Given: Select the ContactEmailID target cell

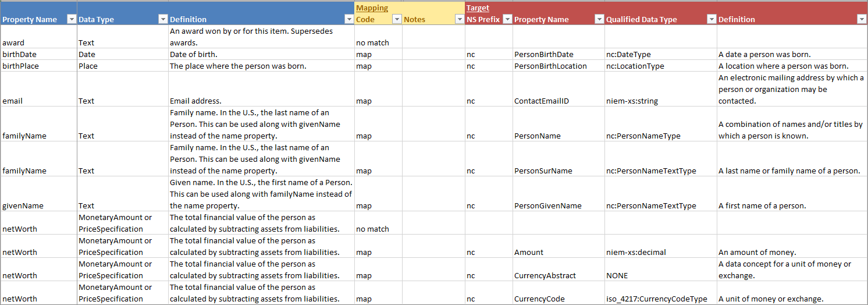Looking at the screenshot, I should click(x=558, y=89).
